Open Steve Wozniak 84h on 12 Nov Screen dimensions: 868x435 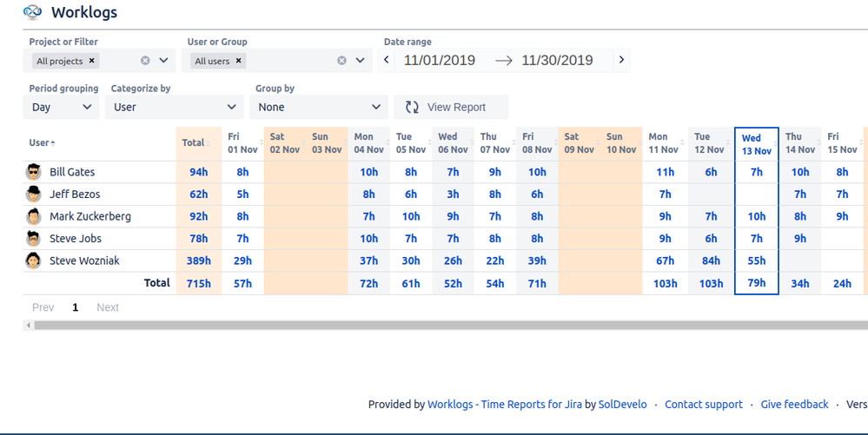[x=712, y=260]
